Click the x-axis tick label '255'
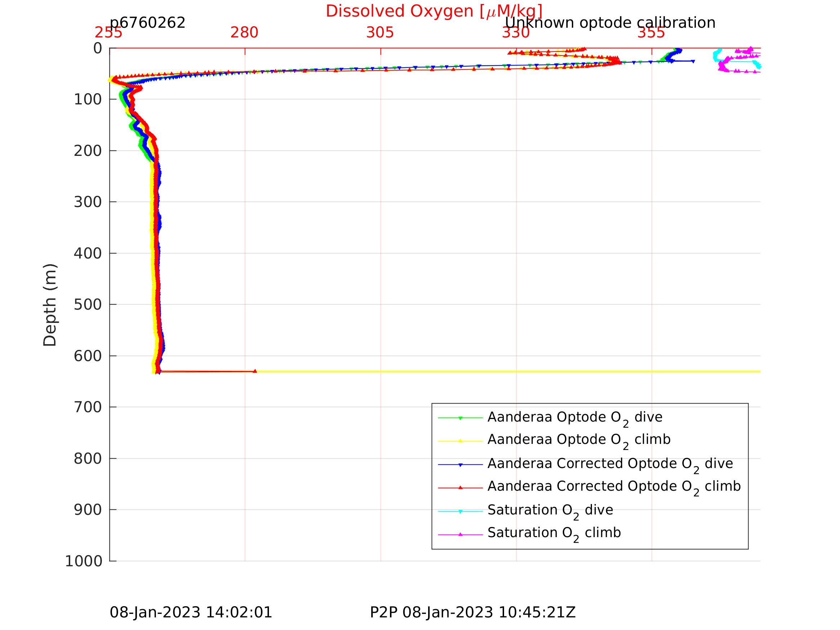The height and width of the screenshot is (630, 840). coord(109,33)
